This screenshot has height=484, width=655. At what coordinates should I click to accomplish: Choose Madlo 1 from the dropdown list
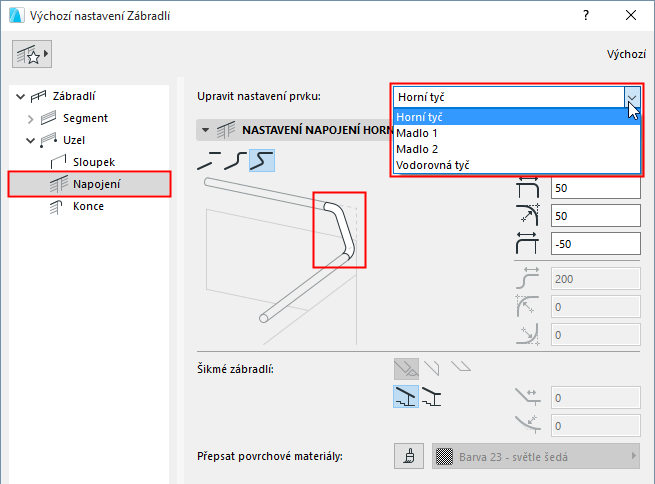(x=418, y=133)
